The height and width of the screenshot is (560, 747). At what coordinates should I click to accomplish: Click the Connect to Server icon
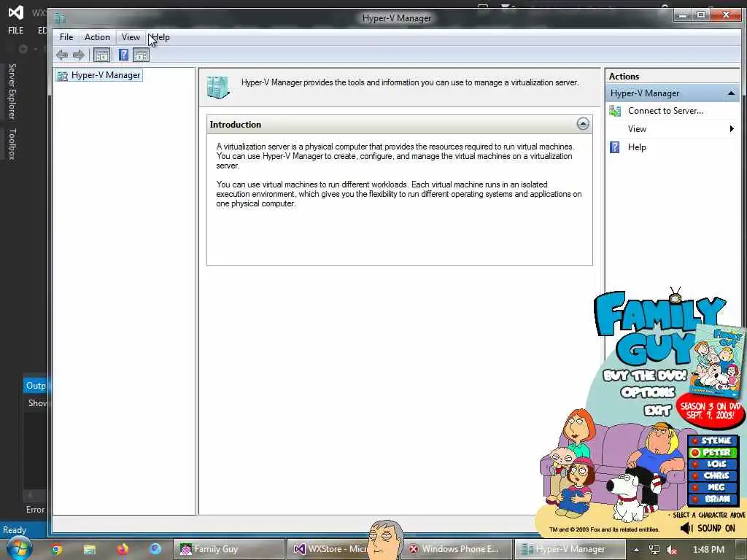point(615,111)
